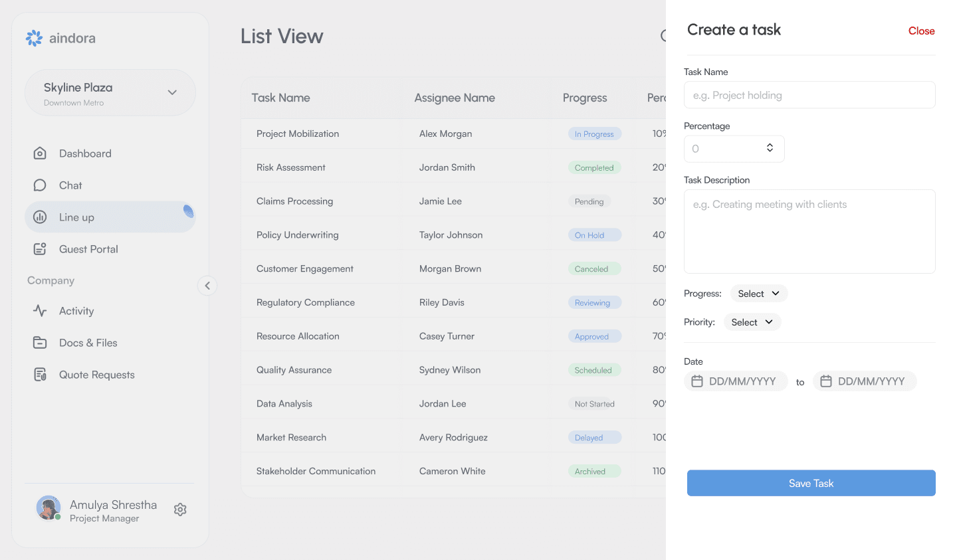Click the Task Name input field
957x560 pixels.
click(x=809, y=95)
